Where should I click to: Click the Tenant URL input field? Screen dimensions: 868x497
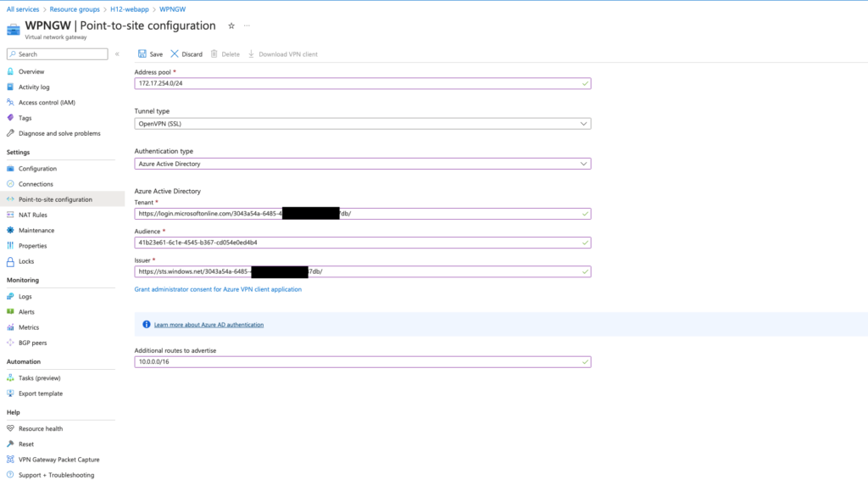[363, 214]
